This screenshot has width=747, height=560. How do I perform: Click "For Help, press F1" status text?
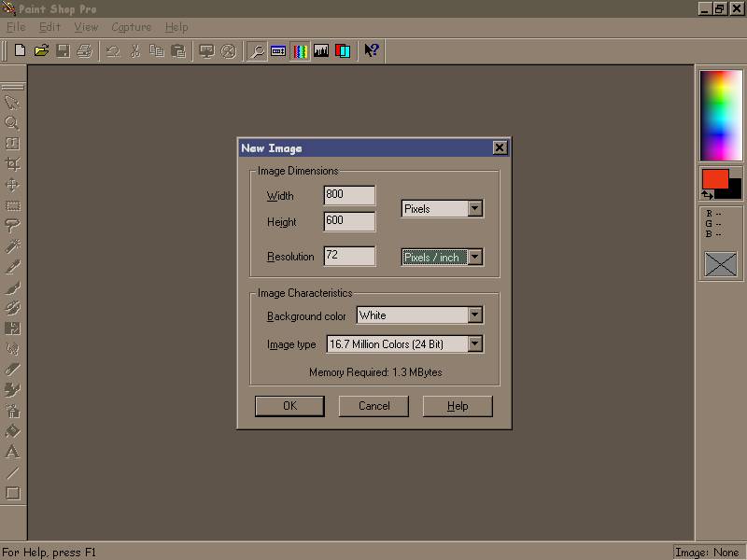tap(49, 553)
